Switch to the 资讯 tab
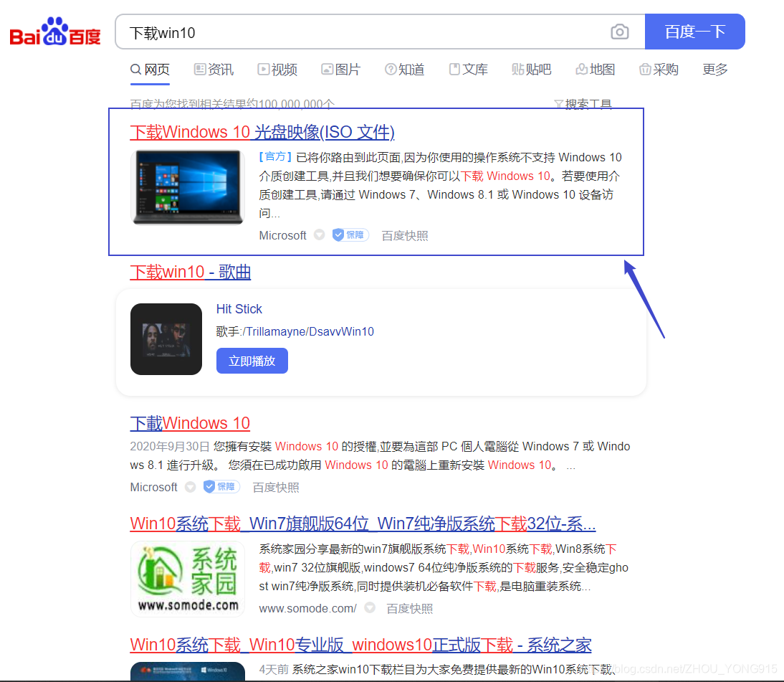 click(x=214, y=70)
